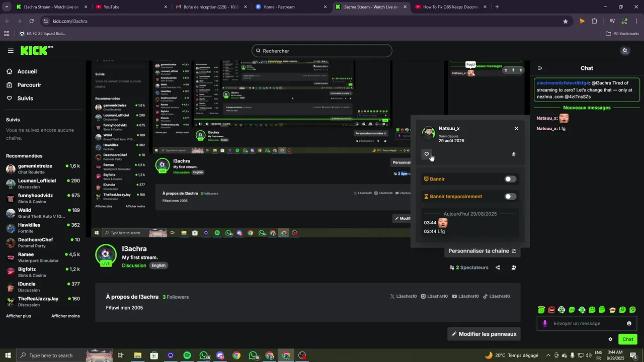
Task: Open the Discussion category link under l3achra
Action: pos(134,265)
